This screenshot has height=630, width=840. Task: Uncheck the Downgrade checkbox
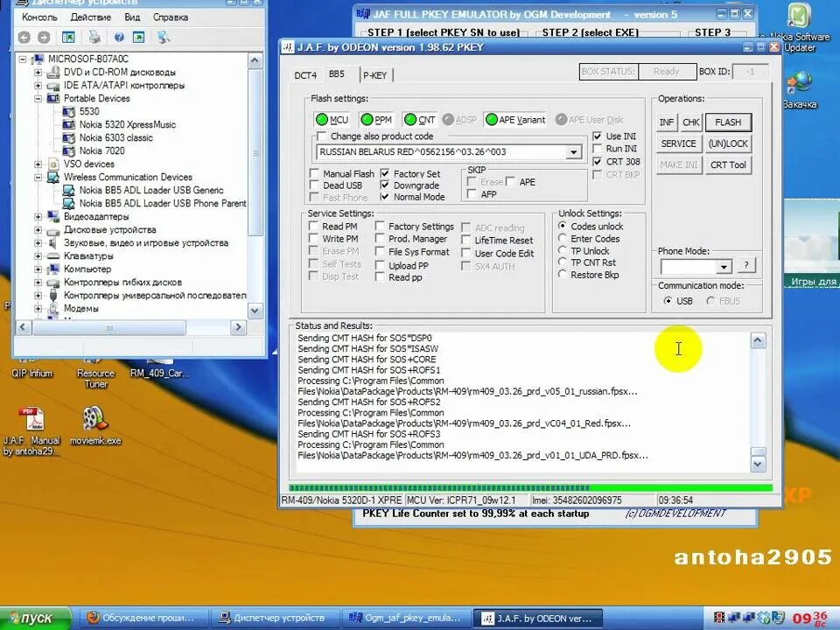385,185
